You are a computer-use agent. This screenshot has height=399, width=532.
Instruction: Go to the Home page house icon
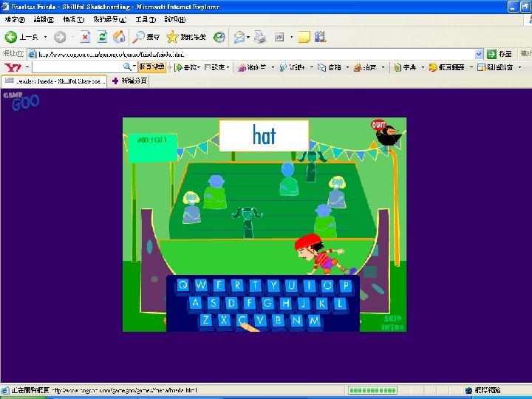point(119,37)
